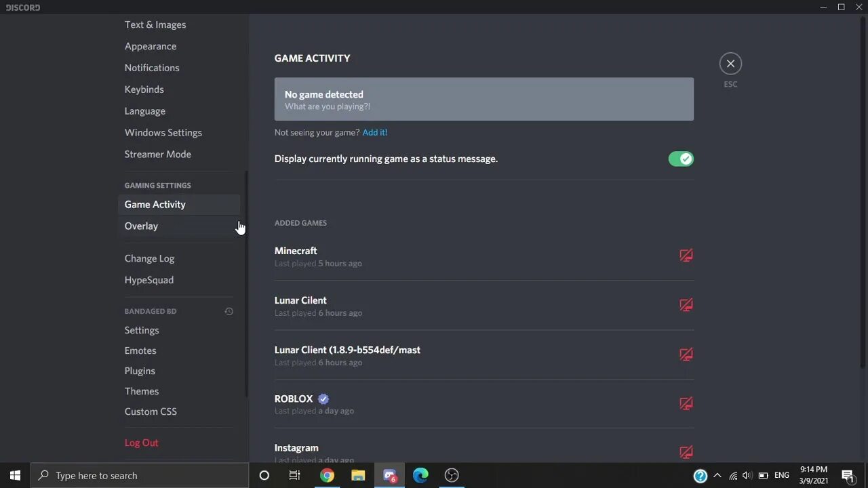The height and width of the screenshot is (488, 868).
Task: Toggle overlay for Lunar Client (1.8.9-b554def/mast
Action: [x=686, y=354]
